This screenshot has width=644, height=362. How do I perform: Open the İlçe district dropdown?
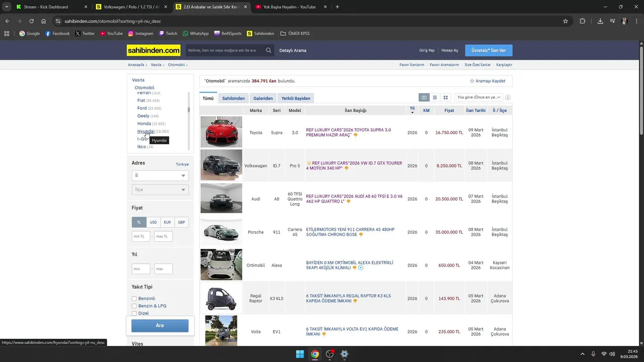point(160,190)
